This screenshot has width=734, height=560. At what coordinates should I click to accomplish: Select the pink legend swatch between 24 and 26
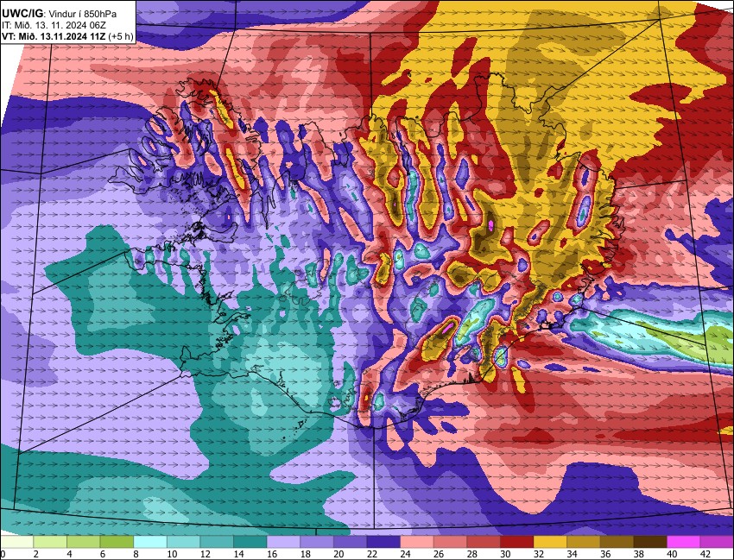(x=416, y=542)
